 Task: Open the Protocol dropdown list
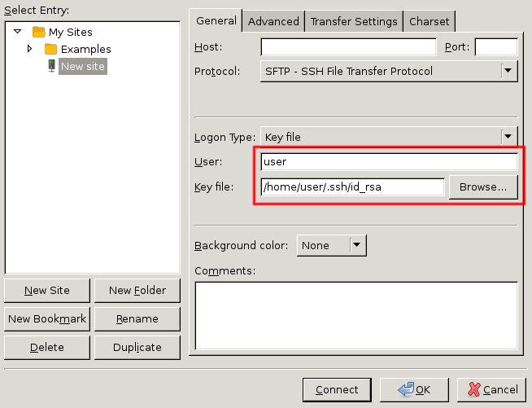coord(389,71)
